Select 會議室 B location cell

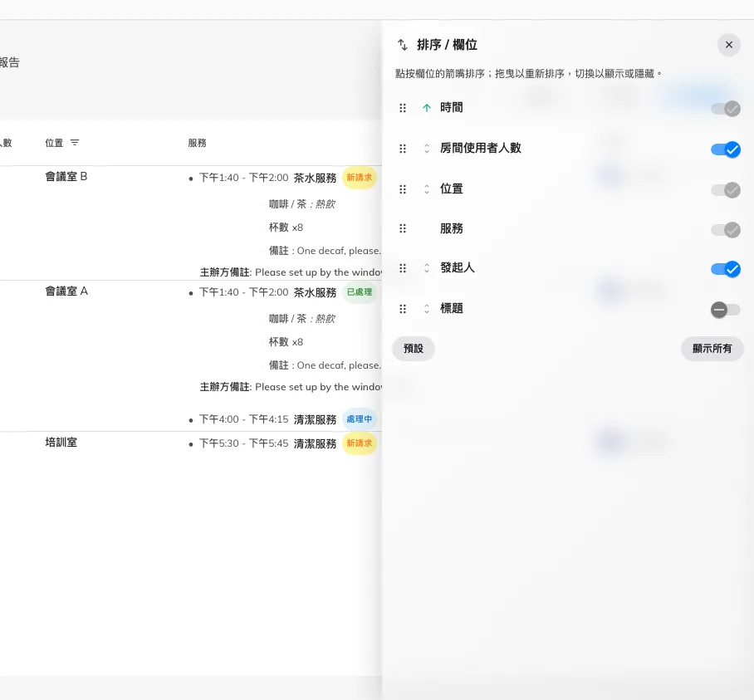click(x=66, y=176)
